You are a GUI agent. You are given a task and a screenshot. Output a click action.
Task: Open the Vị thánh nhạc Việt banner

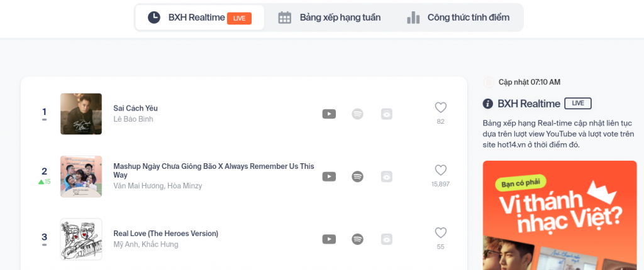point(560,215)
